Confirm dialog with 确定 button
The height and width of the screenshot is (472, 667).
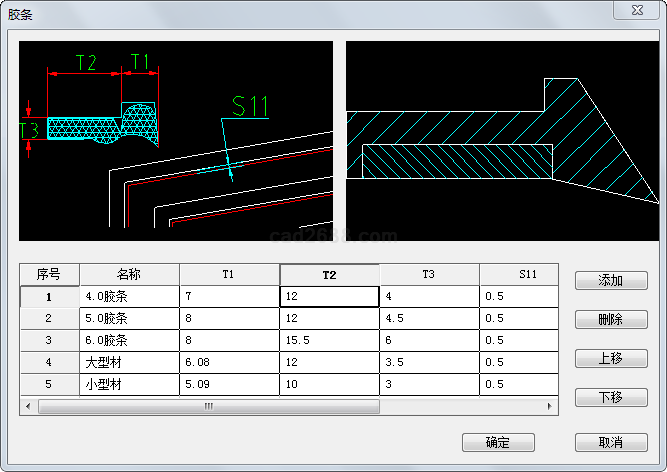[498, 442]
